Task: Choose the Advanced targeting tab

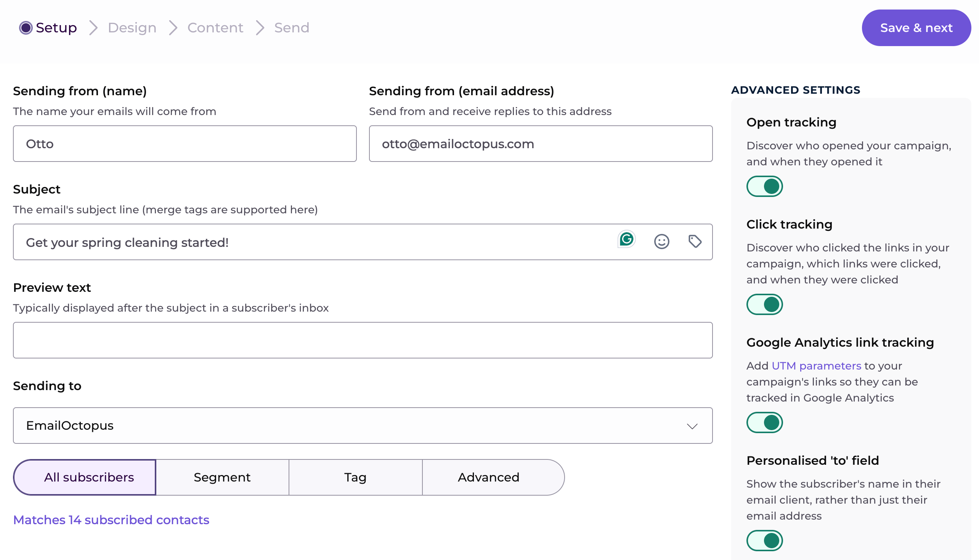Action: tap(488, 477)
